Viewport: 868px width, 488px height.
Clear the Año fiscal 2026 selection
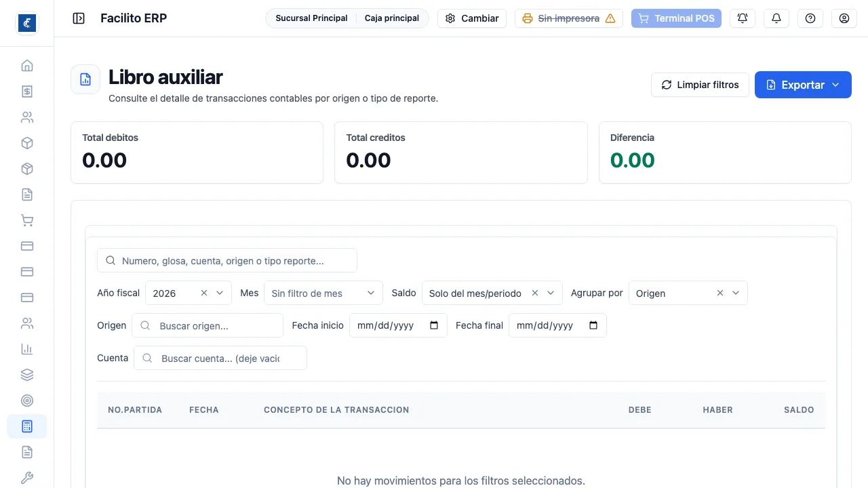tap(204, 293)
